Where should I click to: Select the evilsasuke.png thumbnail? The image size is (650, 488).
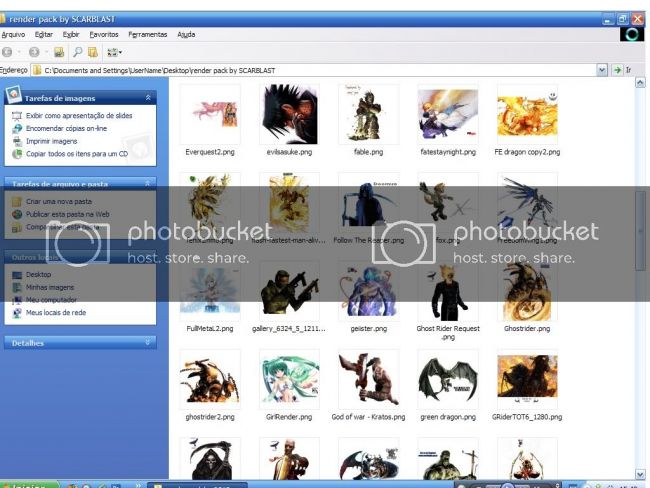click(x=289, y=114)
